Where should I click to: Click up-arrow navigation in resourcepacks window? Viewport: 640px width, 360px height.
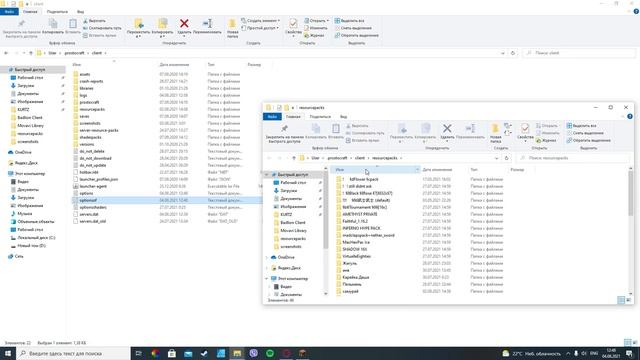(x=293, y=158)
